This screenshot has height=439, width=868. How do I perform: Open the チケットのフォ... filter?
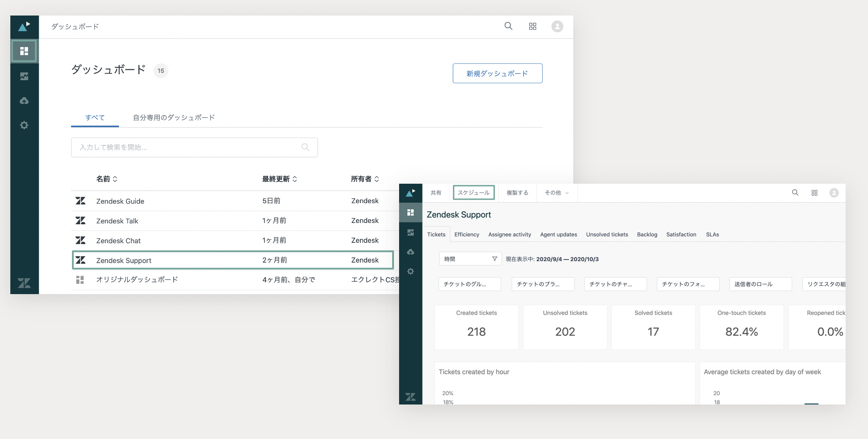click(688, 284)
